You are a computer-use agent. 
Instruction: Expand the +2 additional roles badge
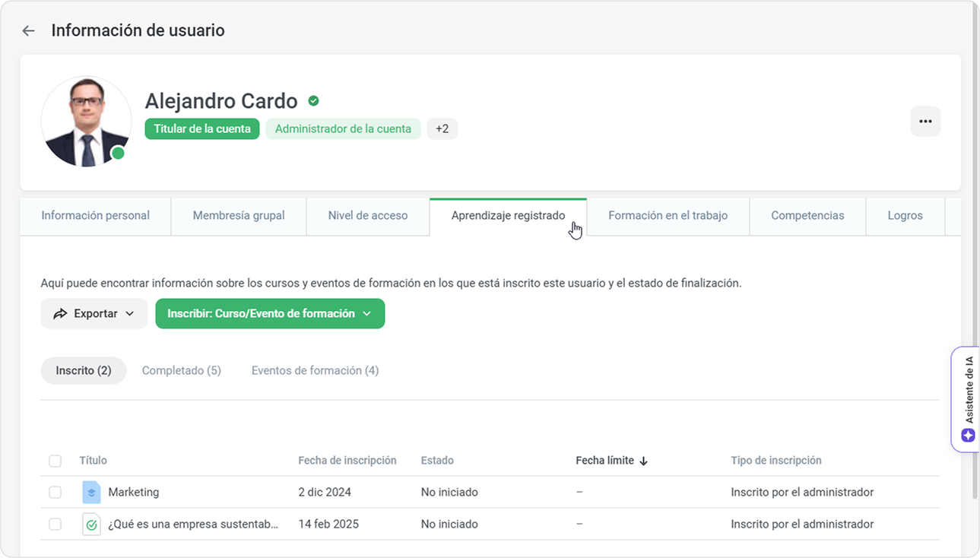click(x=442, y=129)
